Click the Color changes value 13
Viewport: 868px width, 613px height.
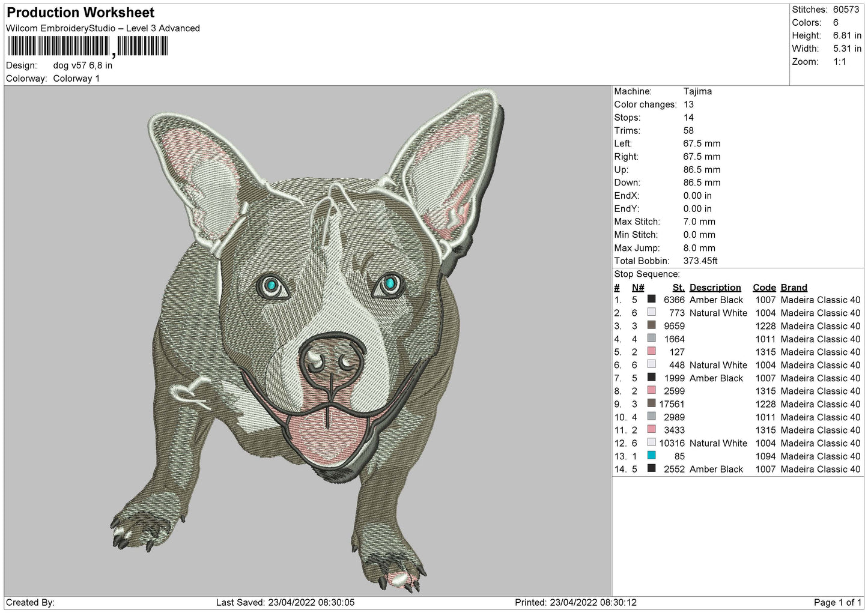688,104
